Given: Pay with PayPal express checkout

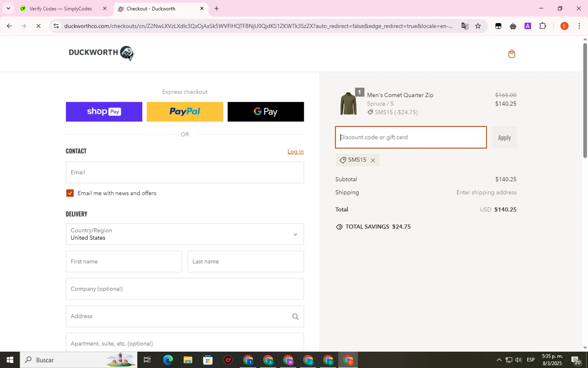Looking at the screenshot, I should 185,112.
